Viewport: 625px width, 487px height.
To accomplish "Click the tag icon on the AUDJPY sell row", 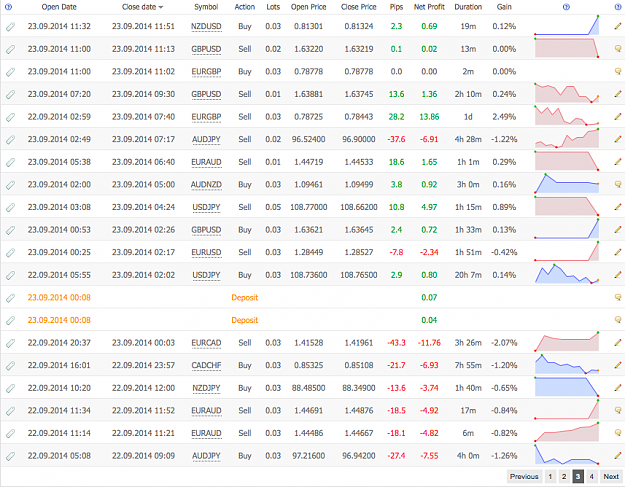I will click(10, 139).
